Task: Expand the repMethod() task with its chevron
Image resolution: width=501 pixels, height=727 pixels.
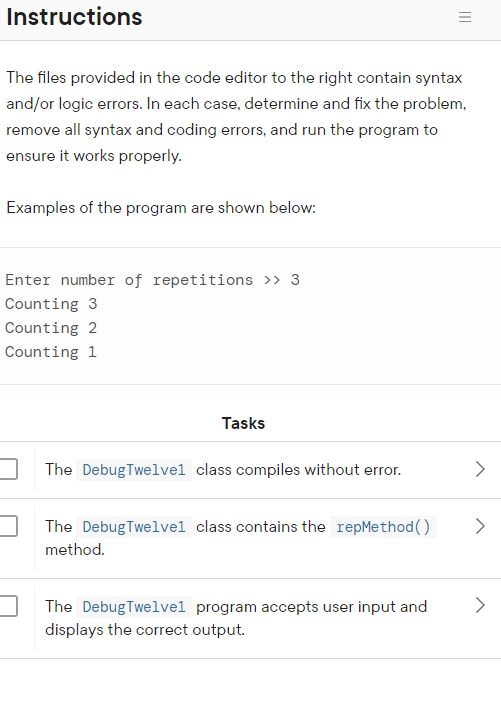Action: (x=480, y=526)
